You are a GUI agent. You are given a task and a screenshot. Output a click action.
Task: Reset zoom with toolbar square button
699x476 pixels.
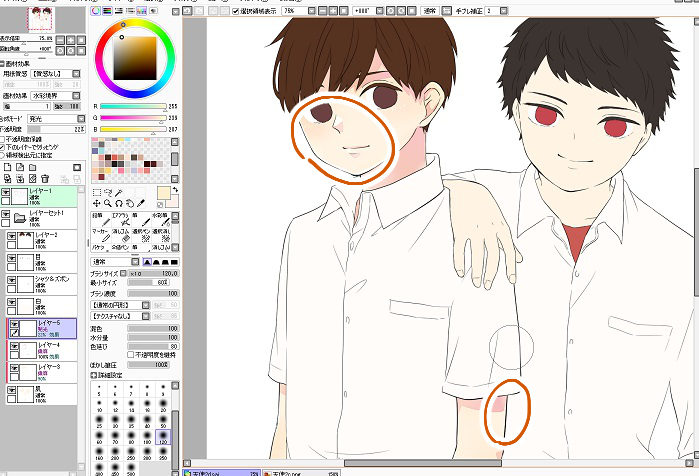(344, 11)
